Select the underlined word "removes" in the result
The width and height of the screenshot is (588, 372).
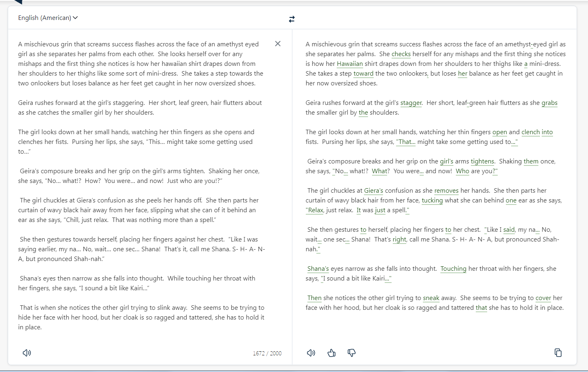tap(446, 191)
